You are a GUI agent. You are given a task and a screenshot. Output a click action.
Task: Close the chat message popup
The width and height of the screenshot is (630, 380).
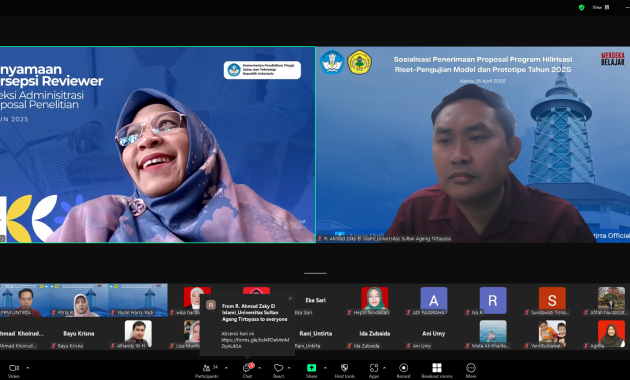click(290, 298)
